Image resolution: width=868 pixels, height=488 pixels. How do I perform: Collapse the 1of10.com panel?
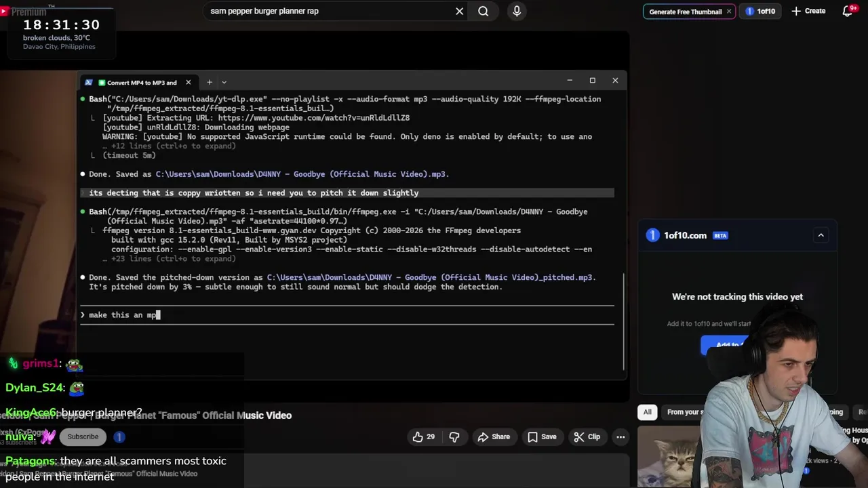(821, 235)
